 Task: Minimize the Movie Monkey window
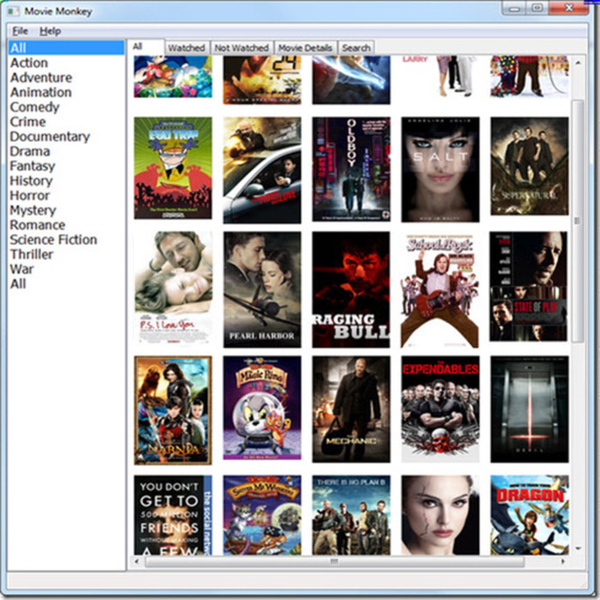(514, 8)
